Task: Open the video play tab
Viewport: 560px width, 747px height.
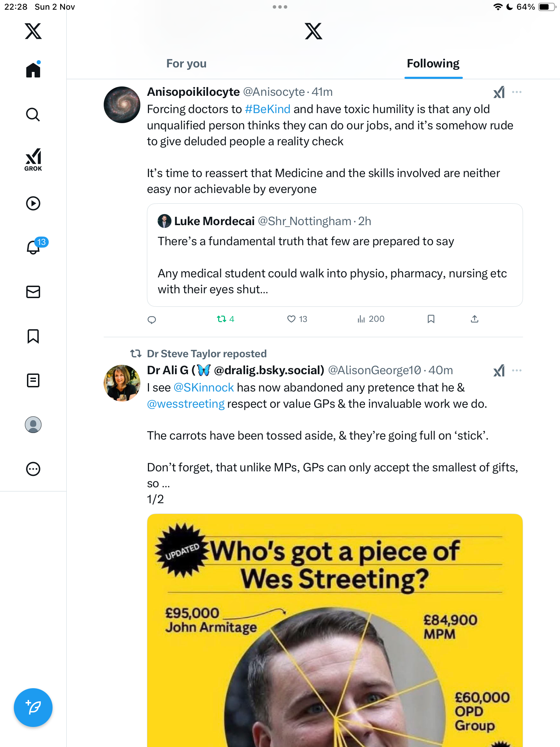Action: [33, 203]
